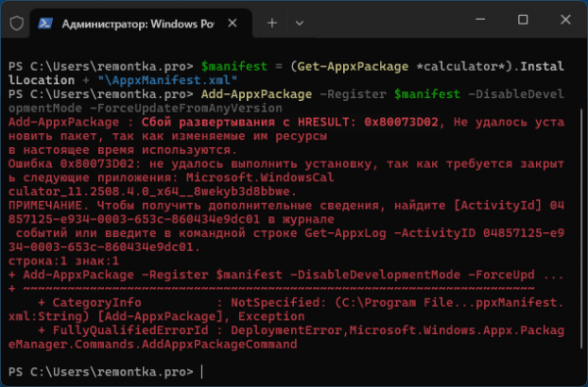588x387 pixels.
Task: Click the opmentMode -ForceUpdateFromAnyVersion text
Action: point(145,108)
